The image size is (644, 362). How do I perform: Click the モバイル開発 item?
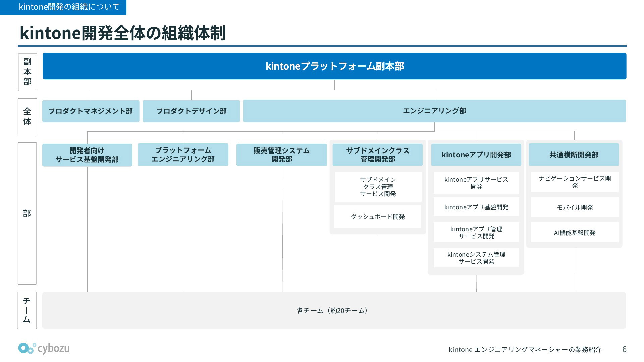coord(575,207)
